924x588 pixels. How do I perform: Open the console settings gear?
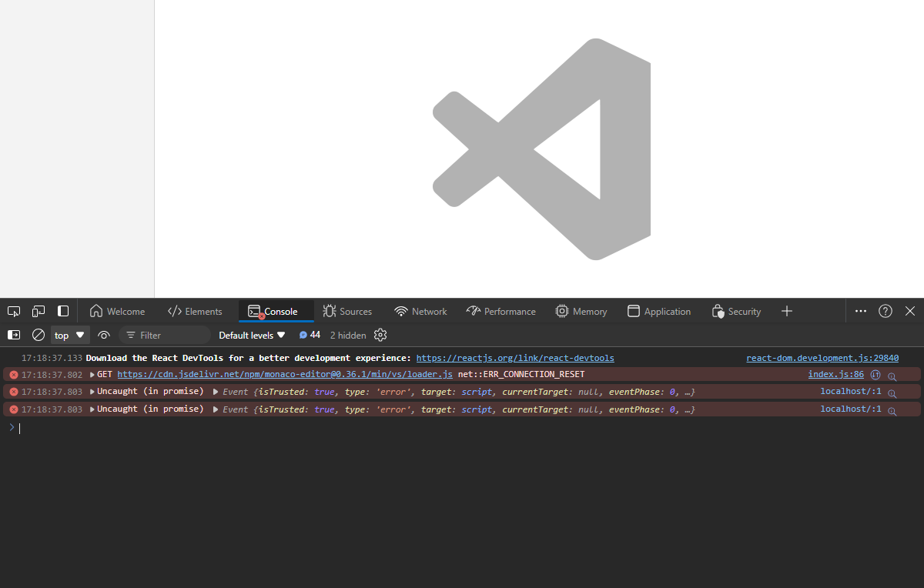click(x=380, y=335)
